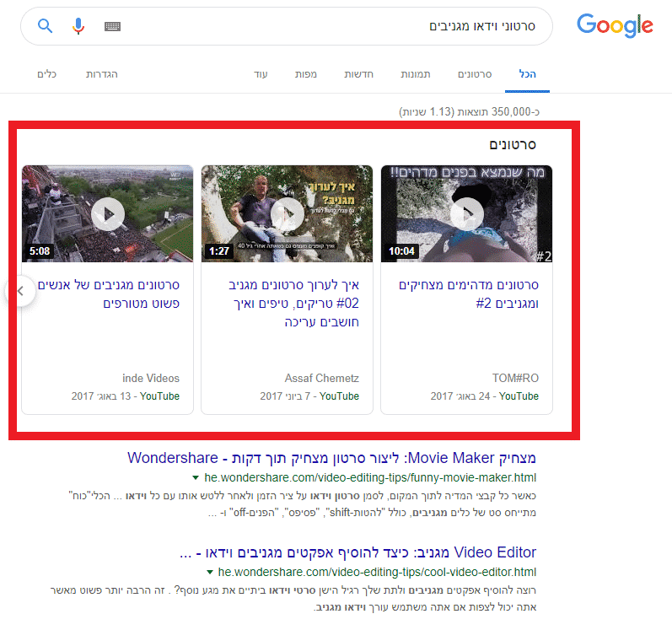This screenshot has width=672, height=630.
Task: Open the Movie Maker Wondershare result title
Action: point(331,458)
